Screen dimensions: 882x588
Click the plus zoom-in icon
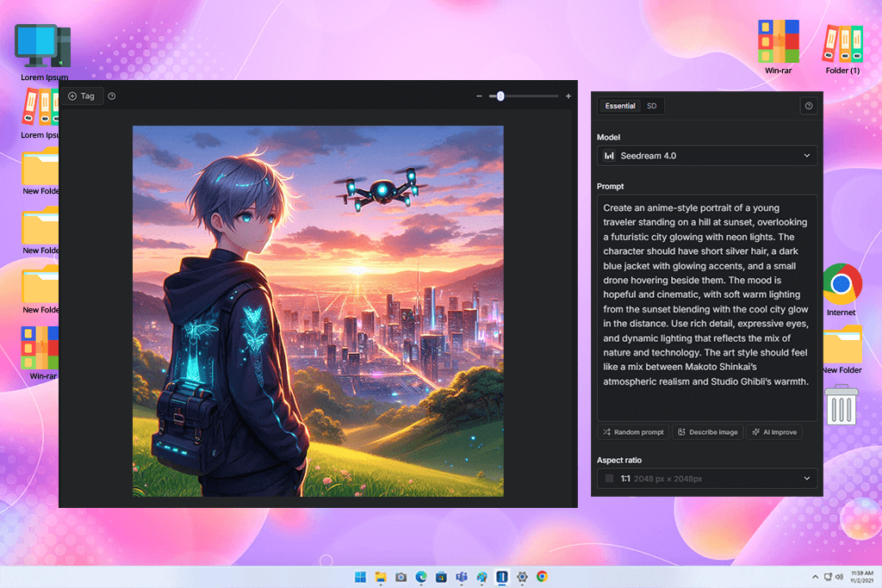[x=568, y=96]
